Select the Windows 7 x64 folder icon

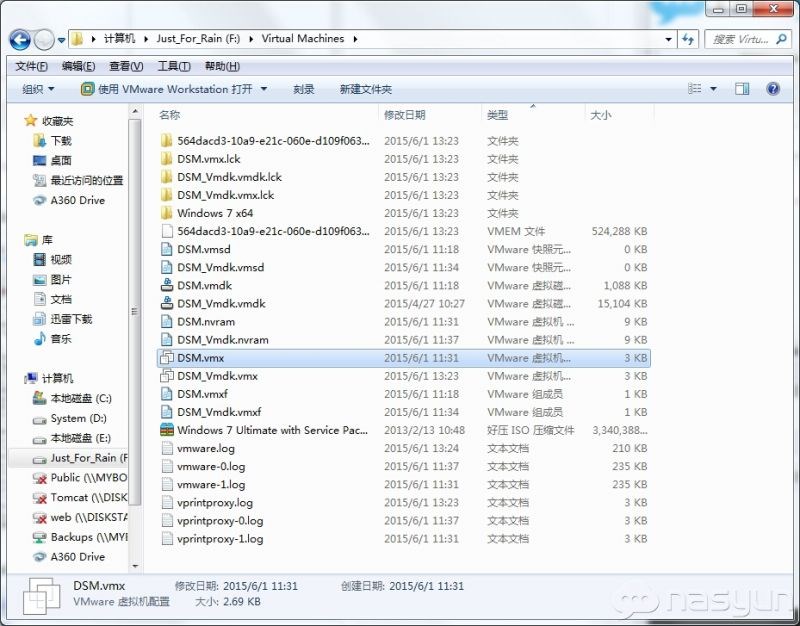(x=166, y=213)
